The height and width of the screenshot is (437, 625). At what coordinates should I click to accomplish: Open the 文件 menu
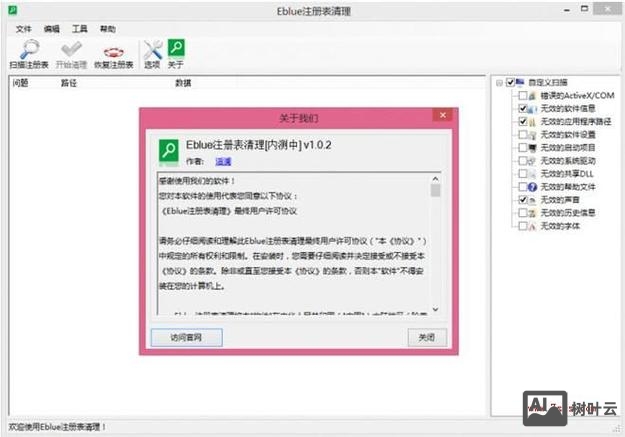[24, 29]
